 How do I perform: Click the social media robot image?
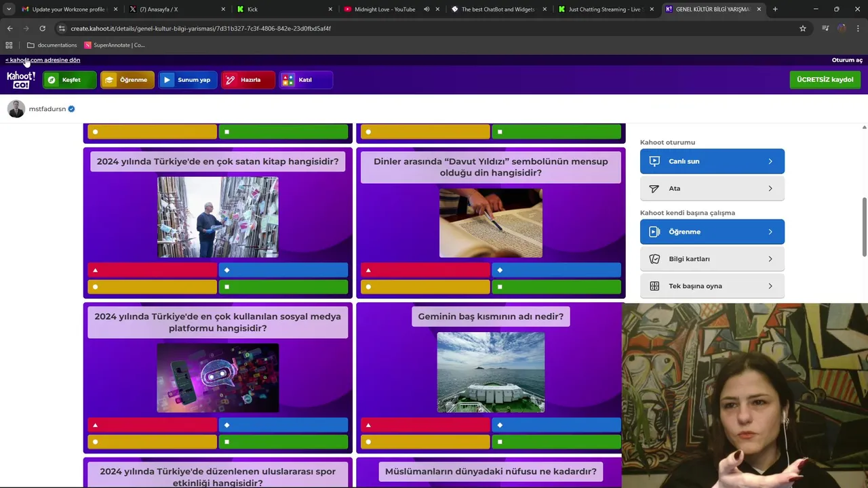click(218, 378)
